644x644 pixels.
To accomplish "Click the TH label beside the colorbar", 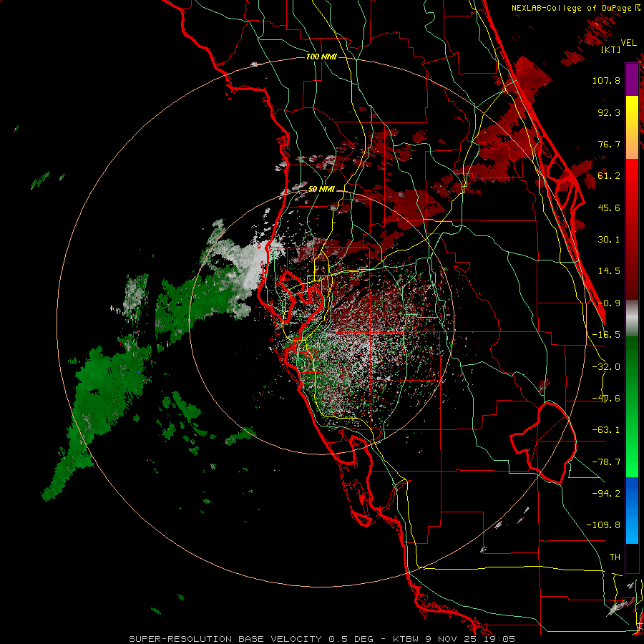I will pyautogui.click(x=615, y=557).
